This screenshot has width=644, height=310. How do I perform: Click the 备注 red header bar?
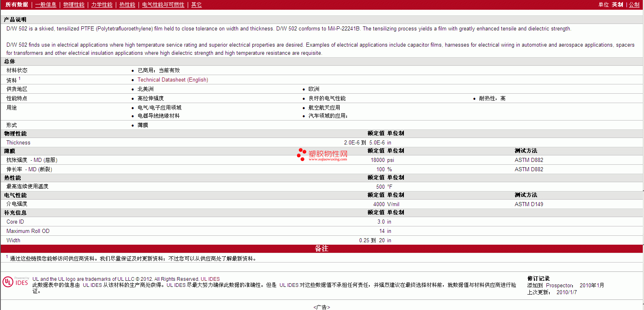pos(321,248)
